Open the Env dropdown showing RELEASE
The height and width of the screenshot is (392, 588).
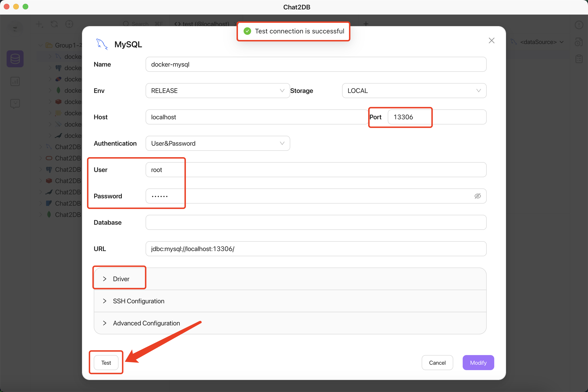[217, 91]
